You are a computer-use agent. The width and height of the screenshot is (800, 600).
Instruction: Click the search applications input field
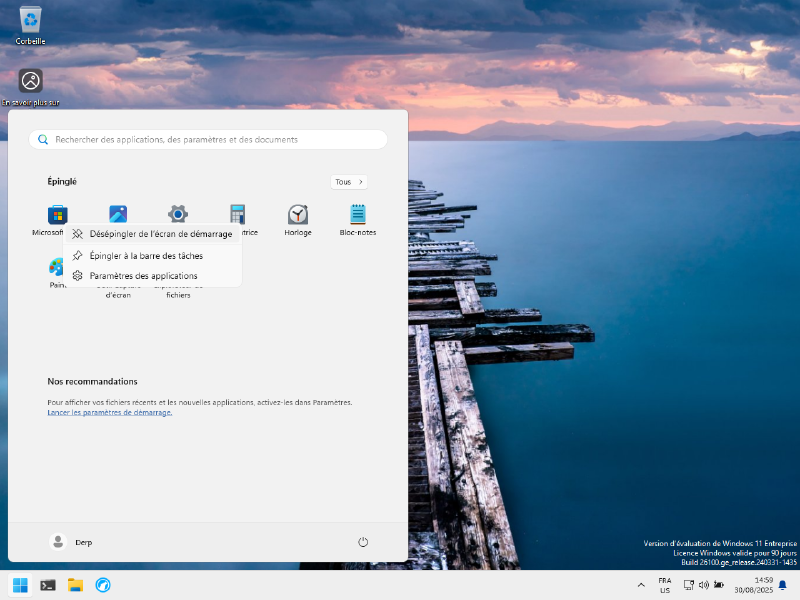click(x=208, y=139)
